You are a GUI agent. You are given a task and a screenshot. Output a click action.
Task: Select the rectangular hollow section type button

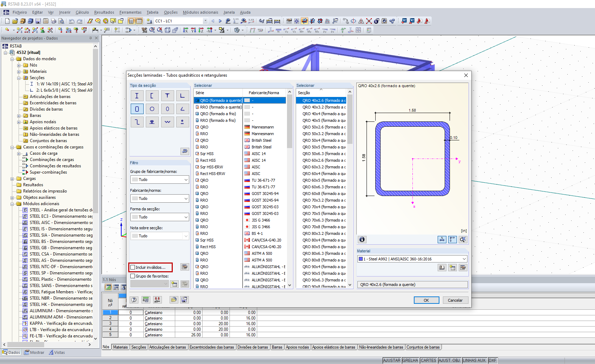137,109
